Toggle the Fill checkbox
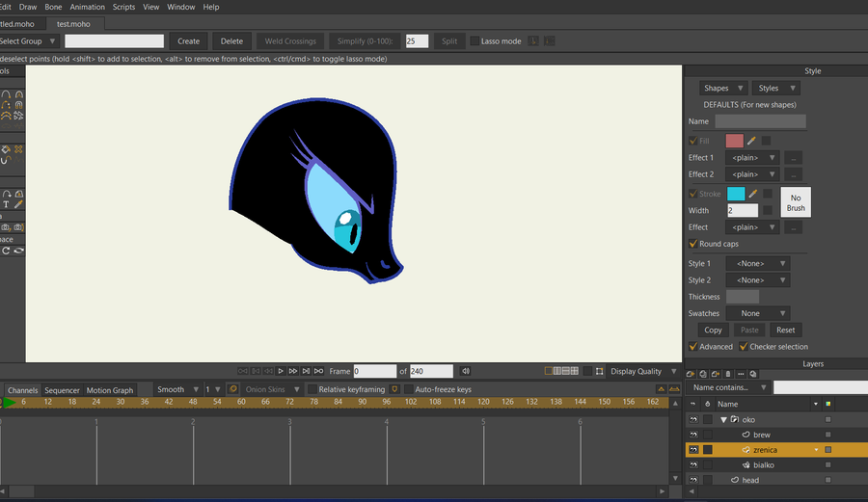Screen dimensions: 868x502 coord(693,141)
